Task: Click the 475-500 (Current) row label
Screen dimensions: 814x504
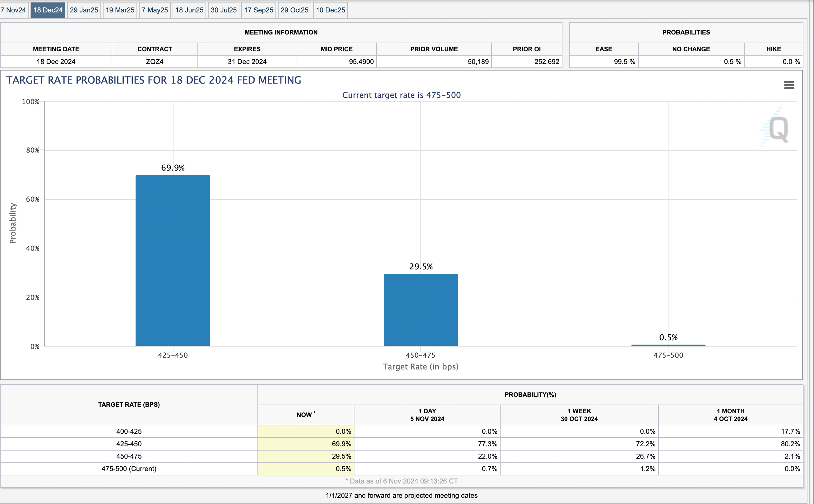Action: tap(129, 469)
